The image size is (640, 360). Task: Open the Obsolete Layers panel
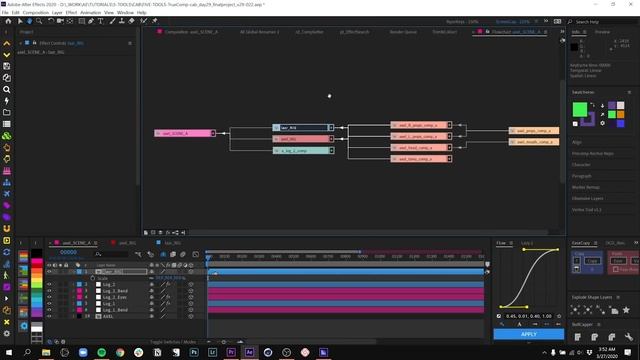pyautogui.click(x=587, y=198)
